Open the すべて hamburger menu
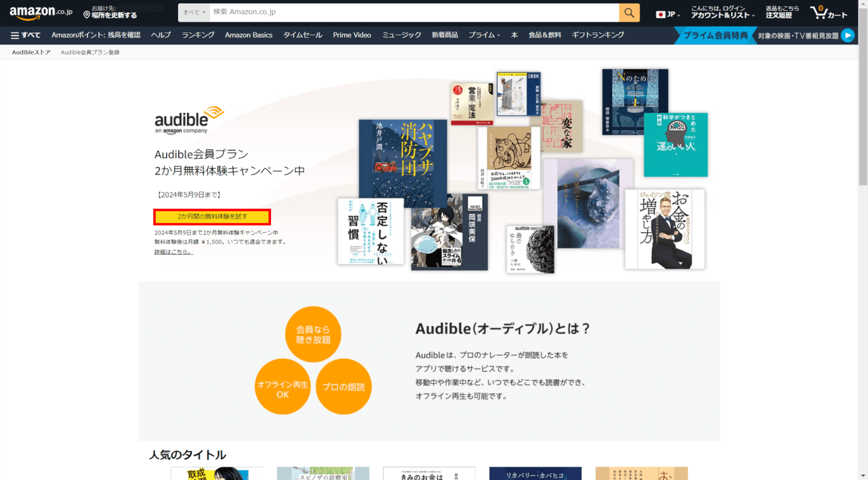This screenshot has width=868, height=480. pos(25,35)
